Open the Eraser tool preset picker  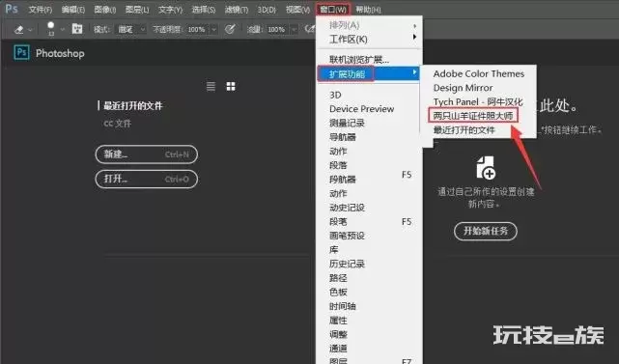pos(18,29)
